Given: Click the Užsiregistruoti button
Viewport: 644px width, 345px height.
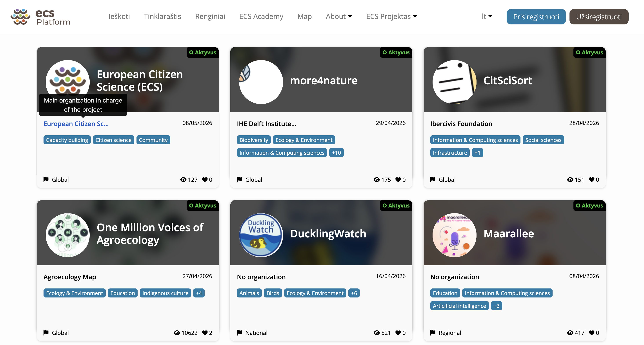Looking at the screenshot, I should tap(599, 17).
